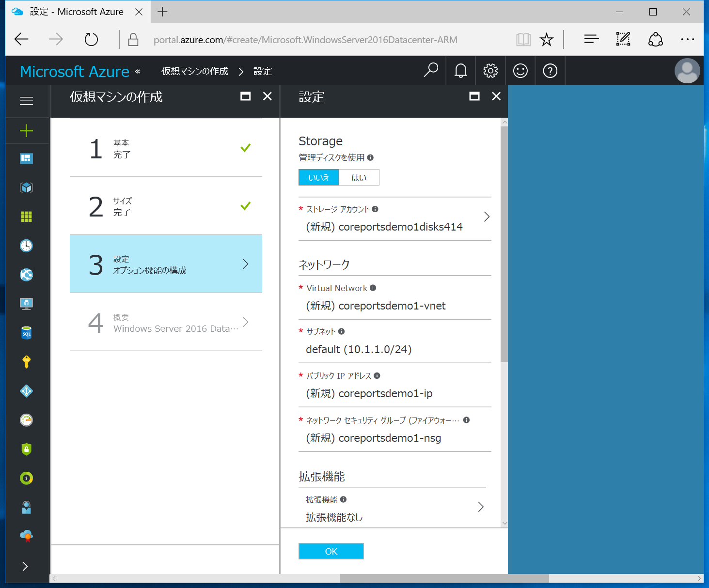Click info icon beside Virtual Network
The height and width of the screenshot is (588, 709).
[373, 288]
